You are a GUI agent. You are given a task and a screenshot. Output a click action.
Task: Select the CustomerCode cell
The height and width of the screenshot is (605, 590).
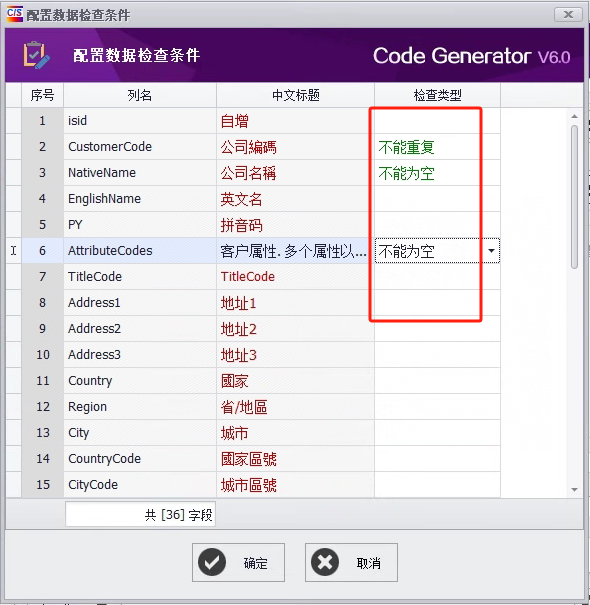pyautogui.click(x=140, y=147)
